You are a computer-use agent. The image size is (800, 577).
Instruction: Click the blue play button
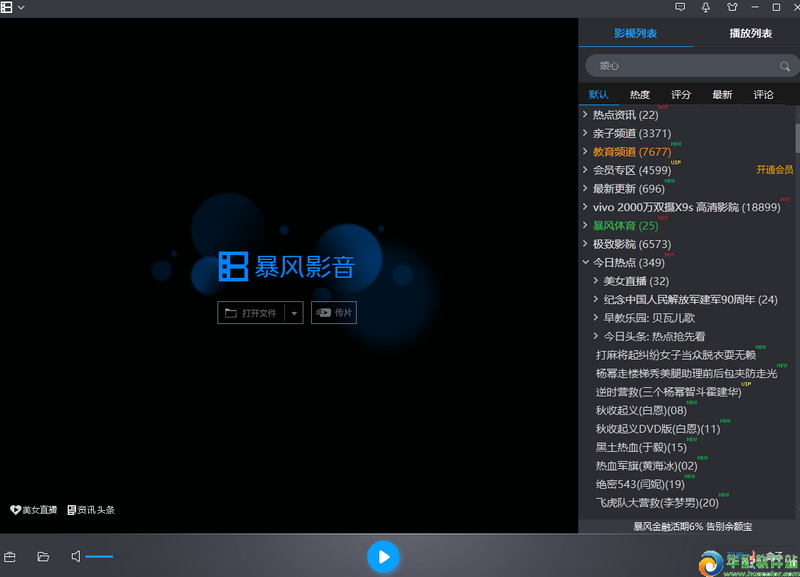coord(383,557)
